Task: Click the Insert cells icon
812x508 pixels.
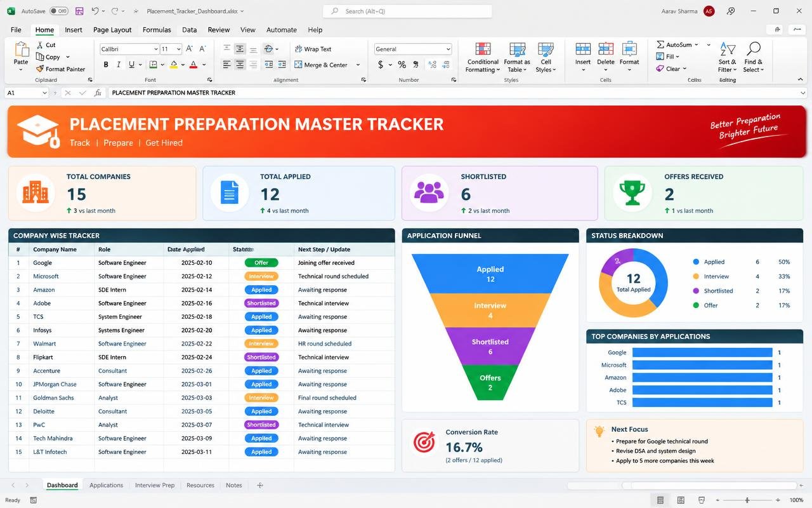Action: pyautogui.click(x=583, y=50)
